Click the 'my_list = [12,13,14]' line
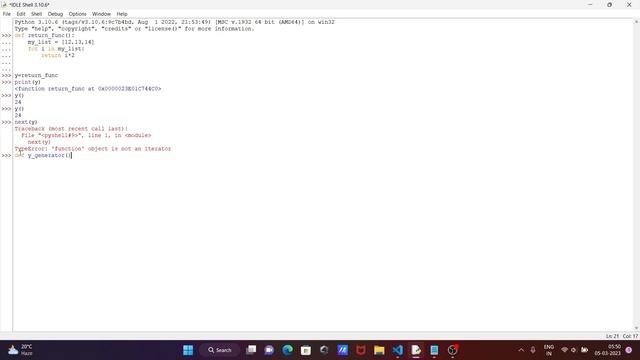The image size is (640, 360). [61, 42]
